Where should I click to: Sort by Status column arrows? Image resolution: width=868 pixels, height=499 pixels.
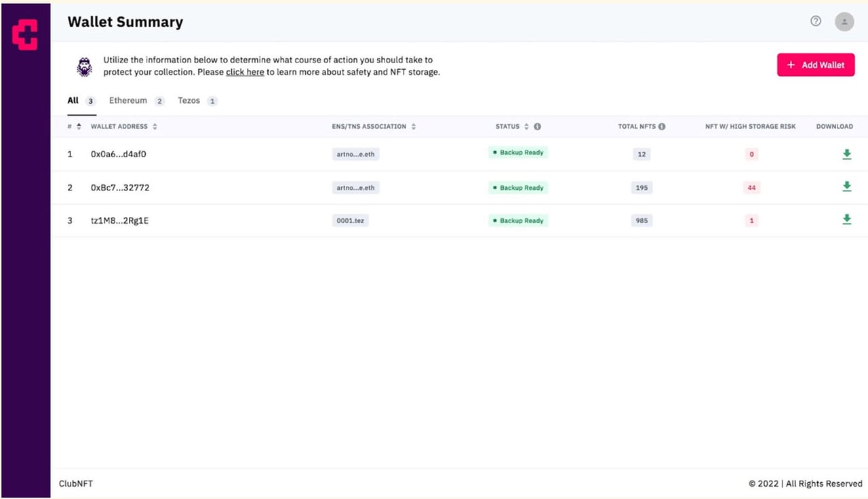526,127
